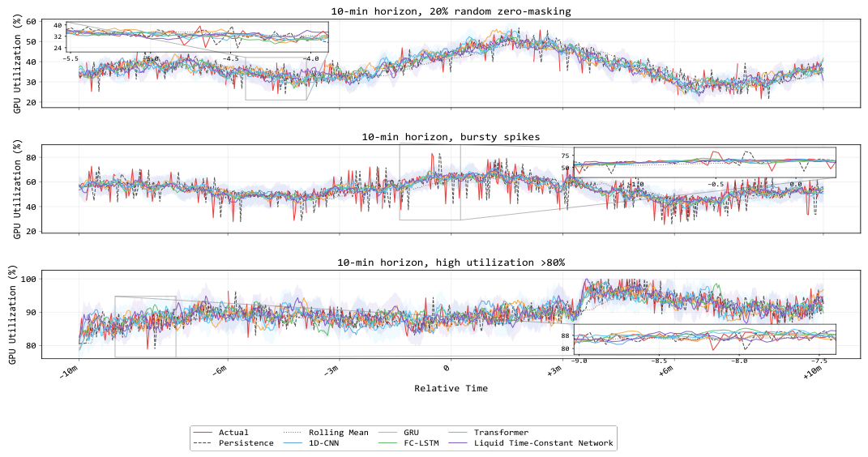Click the 'FC-LSTM' legend entry
Viewport: 868px width, 457px height.
[x=421, y=443]
